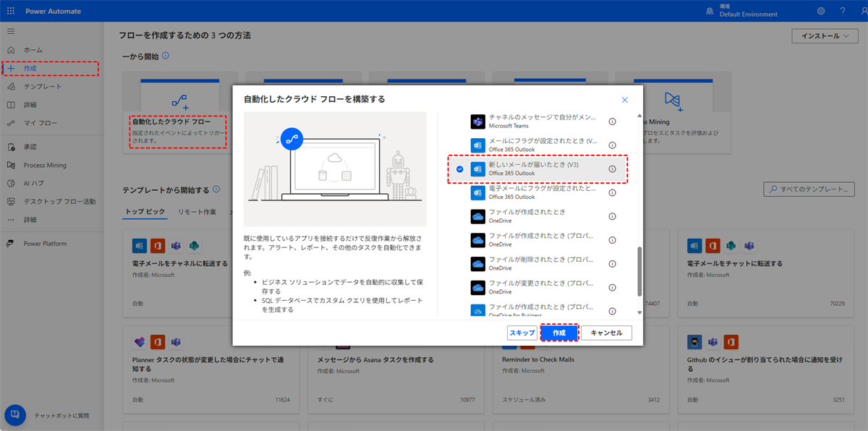Click info icon next to 一から開始
The height and width of the screenshot is (431, 868).
pyautogui.click(x=166, y=56)
